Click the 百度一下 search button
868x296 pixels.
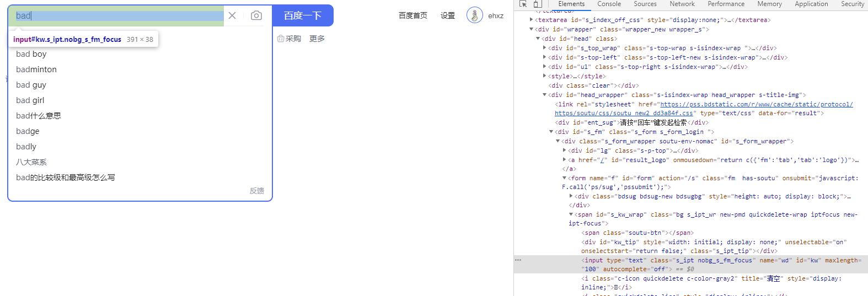click(x=303, y=15)
